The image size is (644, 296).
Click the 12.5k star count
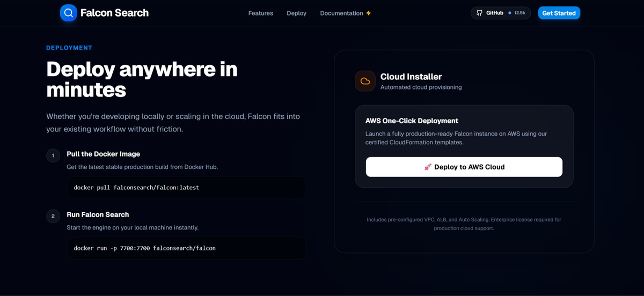point(519,13)
